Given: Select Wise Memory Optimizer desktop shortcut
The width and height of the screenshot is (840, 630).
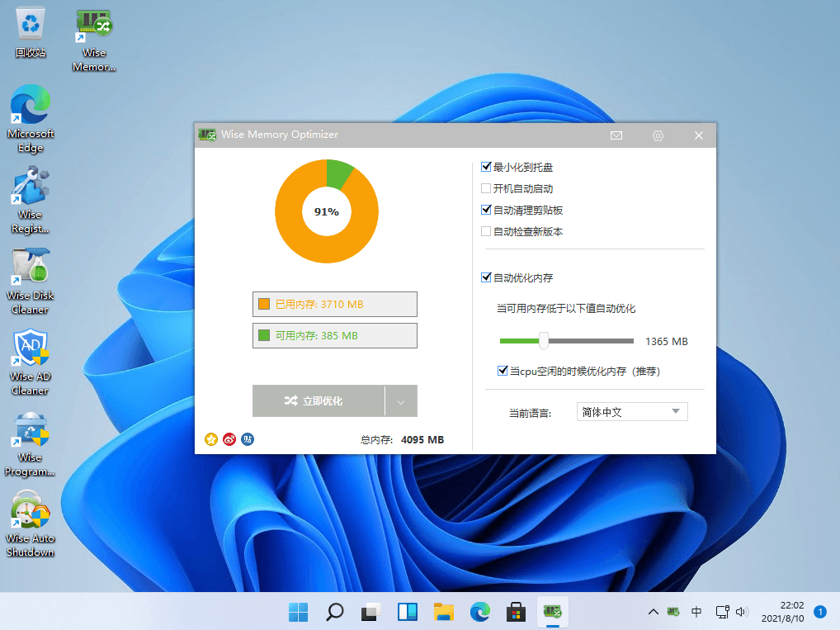Looking at the screenshot, I should (94, 40).
